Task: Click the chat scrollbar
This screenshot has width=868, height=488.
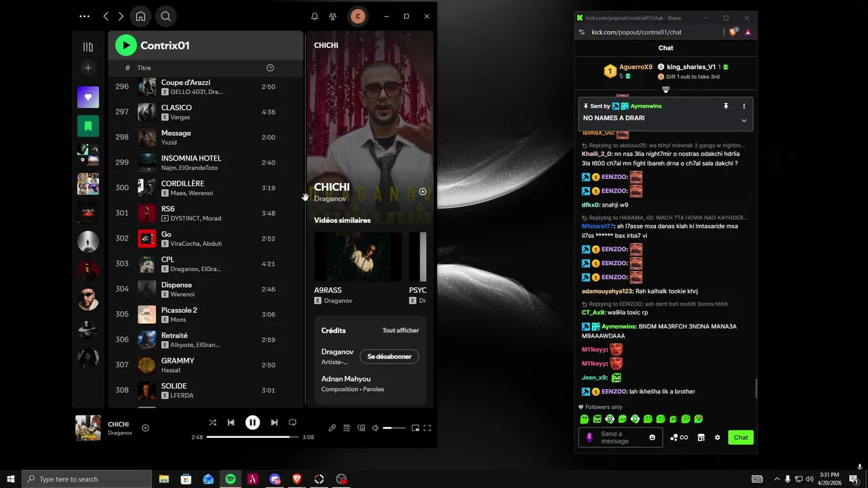Action: (755, 388)
